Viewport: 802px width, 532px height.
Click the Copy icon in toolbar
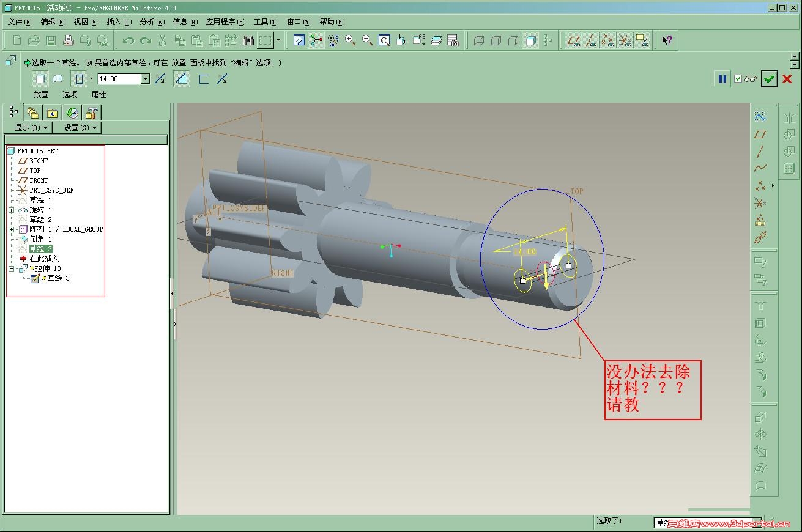[180, 40]
